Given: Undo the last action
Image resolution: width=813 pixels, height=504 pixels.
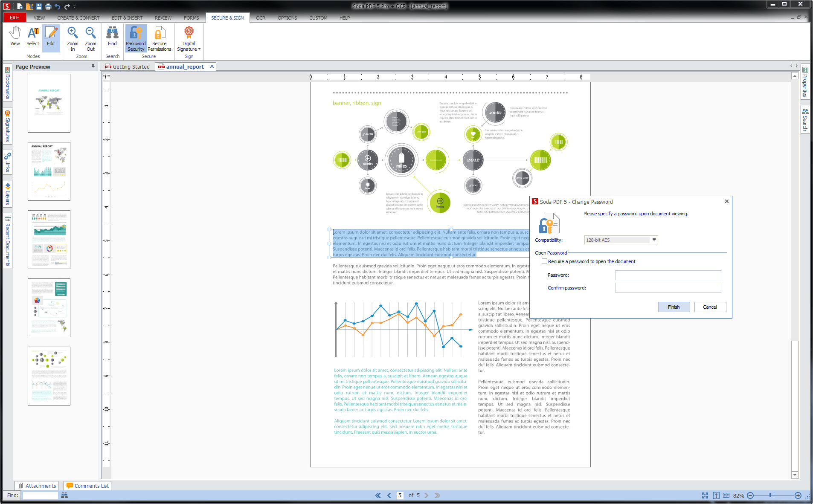Looking at the screenshot, I should (57, 6).
